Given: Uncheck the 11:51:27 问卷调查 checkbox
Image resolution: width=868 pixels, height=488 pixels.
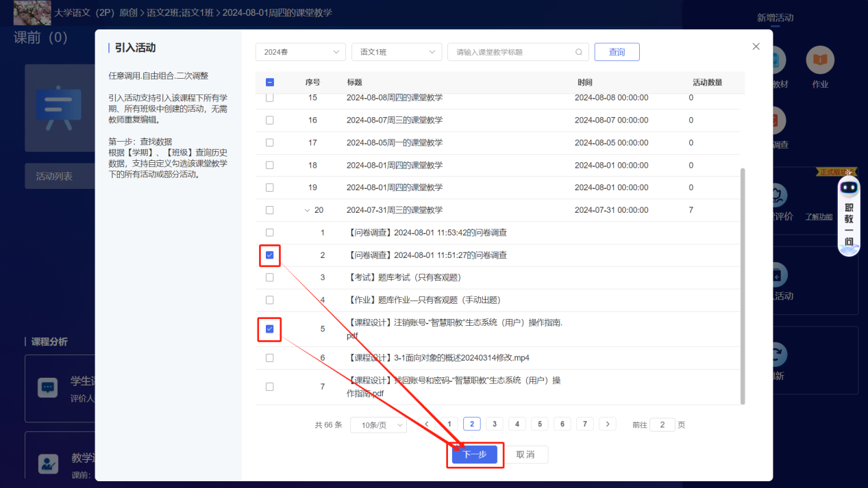Looking at the screenshot, I should [x=269, y=255].
